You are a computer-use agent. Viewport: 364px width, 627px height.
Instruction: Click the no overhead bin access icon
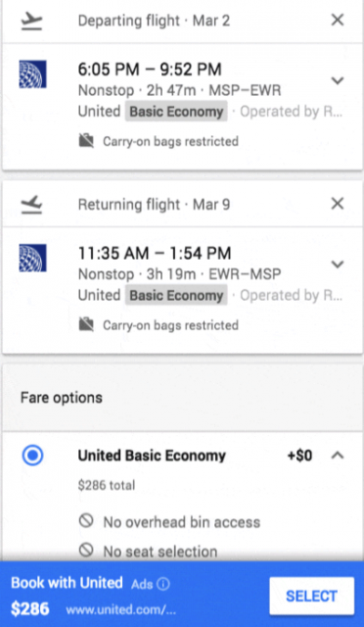tap(86, 521)
